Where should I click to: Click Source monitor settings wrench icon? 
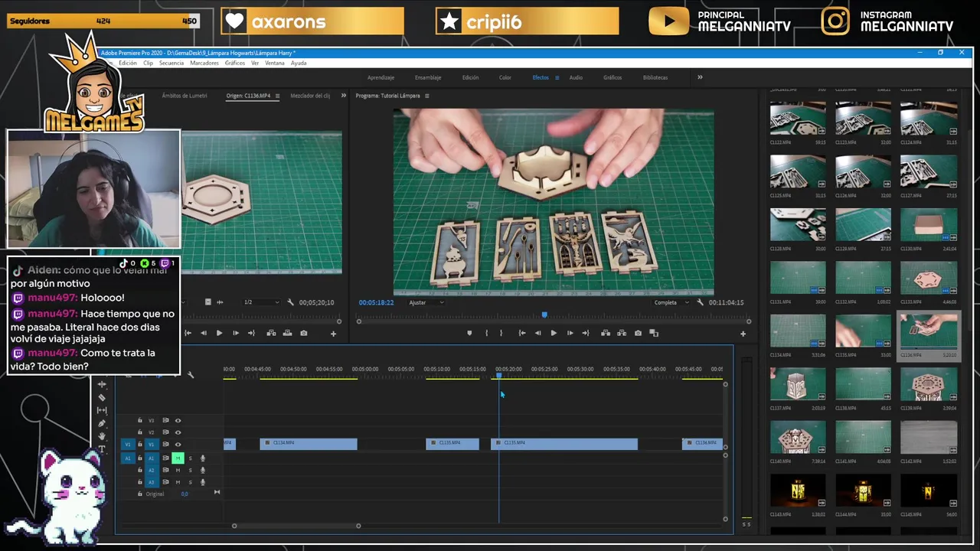click(290, 302)
